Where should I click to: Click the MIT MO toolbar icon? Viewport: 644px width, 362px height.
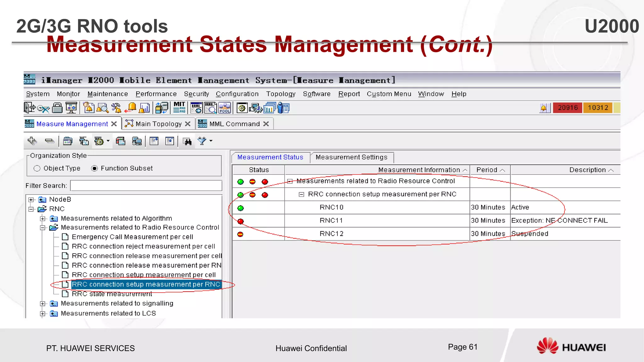180,107
